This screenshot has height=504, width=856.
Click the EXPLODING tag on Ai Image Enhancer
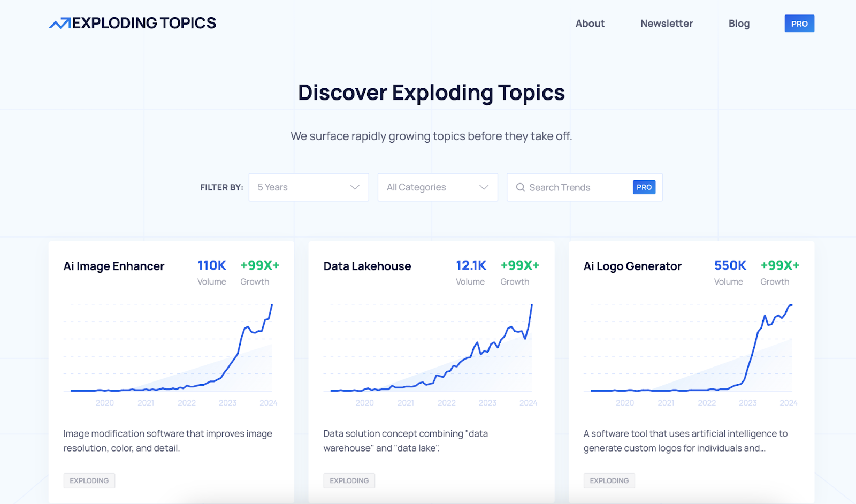click(x=89, y=480)
